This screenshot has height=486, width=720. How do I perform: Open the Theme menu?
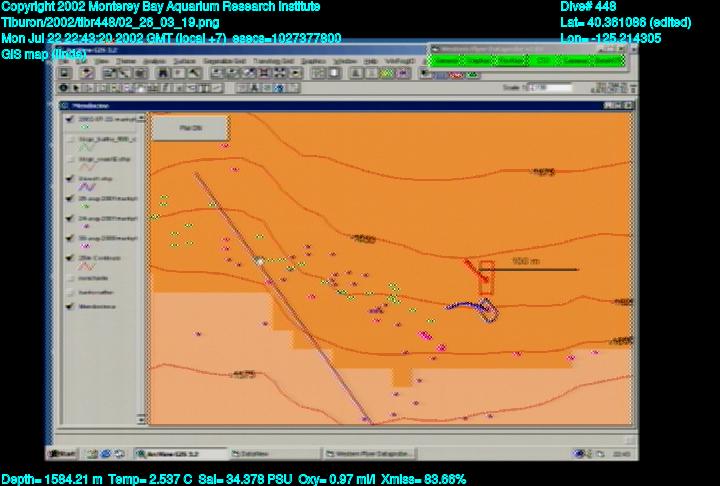(x=125, y=61)
